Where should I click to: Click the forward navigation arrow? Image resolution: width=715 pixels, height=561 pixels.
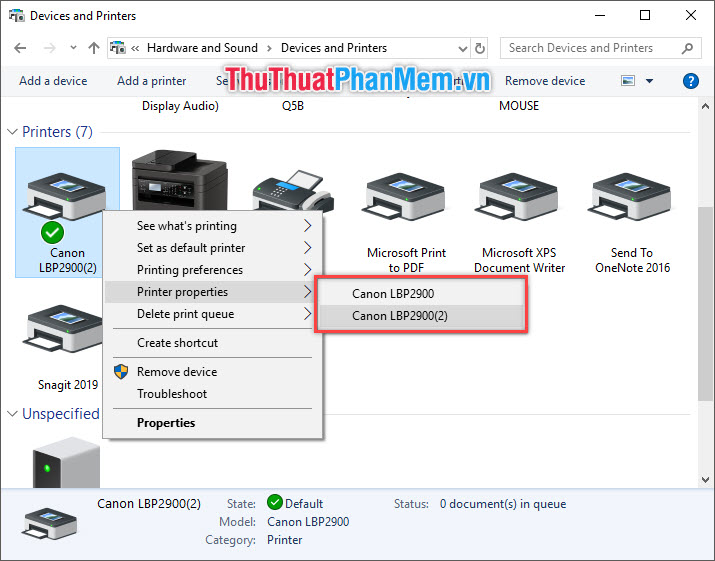coord(50,48)
